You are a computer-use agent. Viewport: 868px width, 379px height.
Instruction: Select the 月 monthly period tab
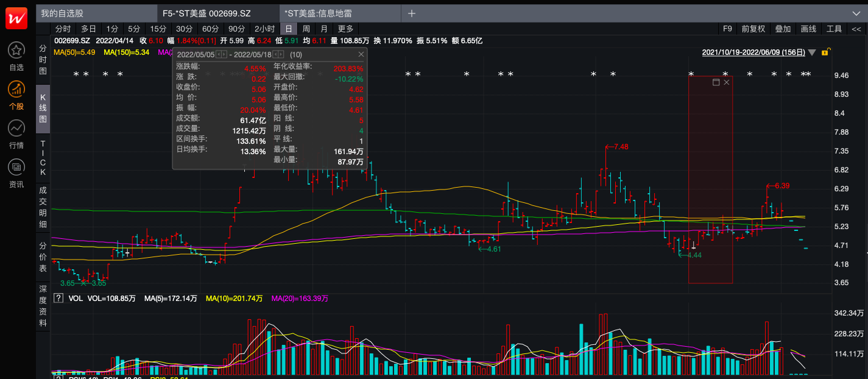(324, 29)
